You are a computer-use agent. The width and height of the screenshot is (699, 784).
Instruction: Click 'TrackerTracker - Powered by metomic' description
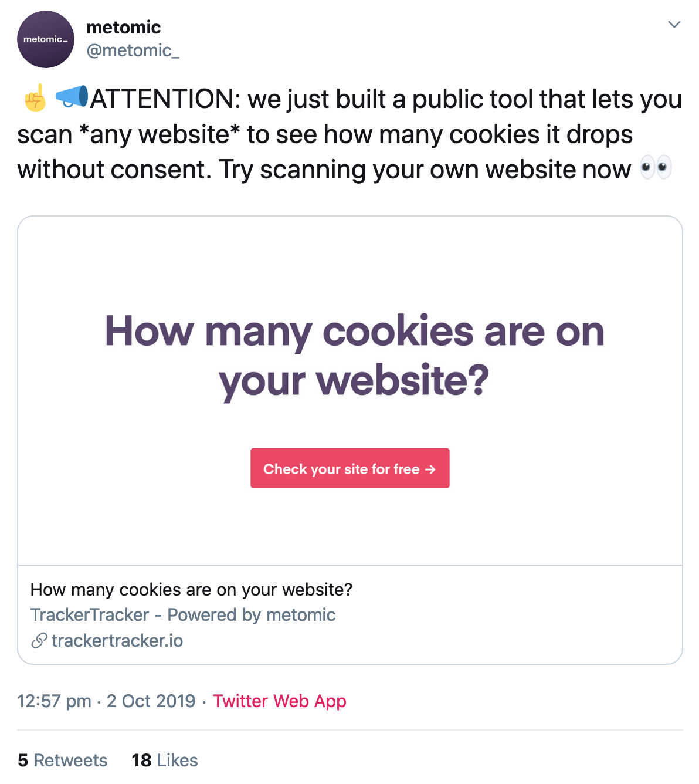pyautogui.click(x=183, y=614)
